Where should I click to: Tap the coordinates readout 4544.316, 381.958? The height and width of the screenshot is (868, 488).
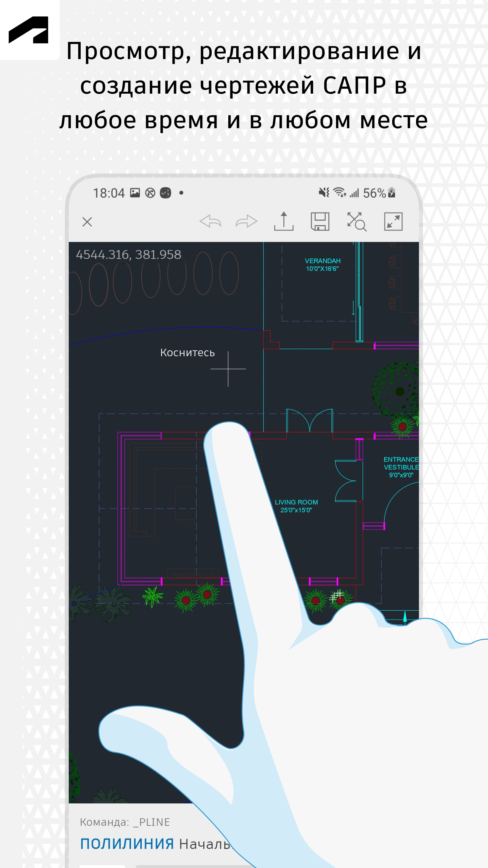point(128,254)
